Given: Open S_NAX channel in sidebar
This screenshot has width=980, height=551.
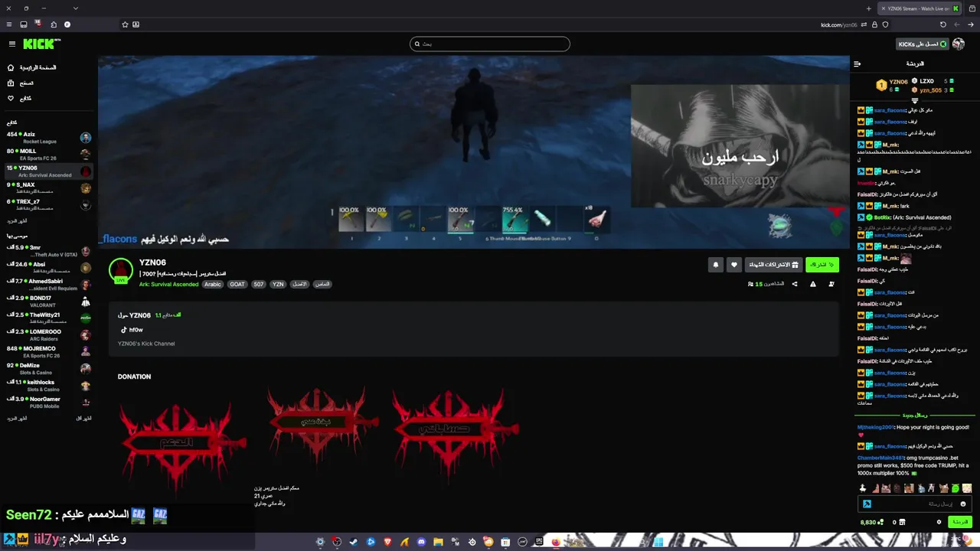Looking at the screenshot, I should coord(49,188).
